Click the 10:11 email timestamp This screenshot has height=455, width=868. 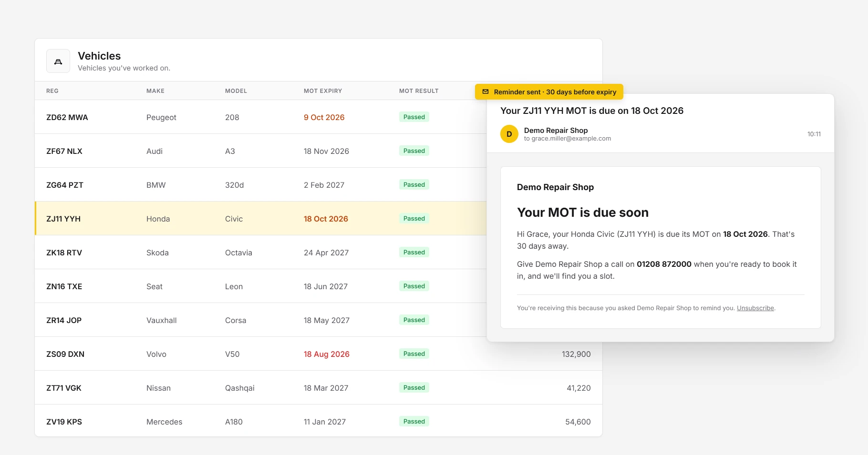[814, 134]
